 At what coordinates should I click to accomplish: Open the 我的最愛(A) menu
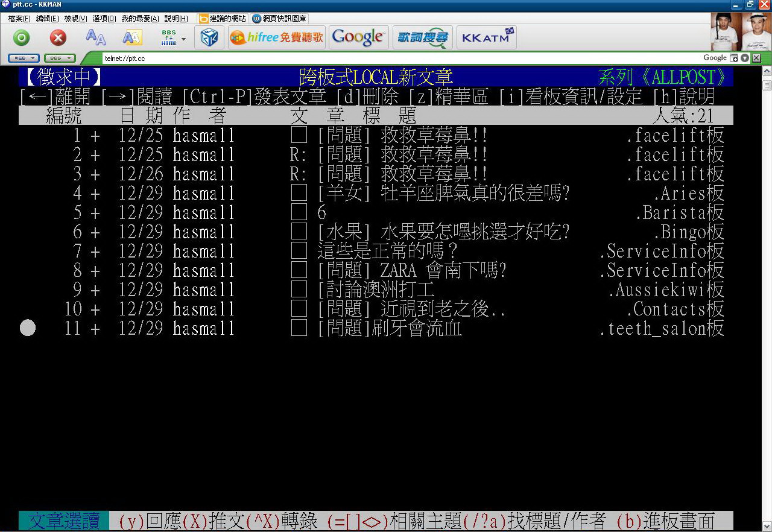click(141, 19)
